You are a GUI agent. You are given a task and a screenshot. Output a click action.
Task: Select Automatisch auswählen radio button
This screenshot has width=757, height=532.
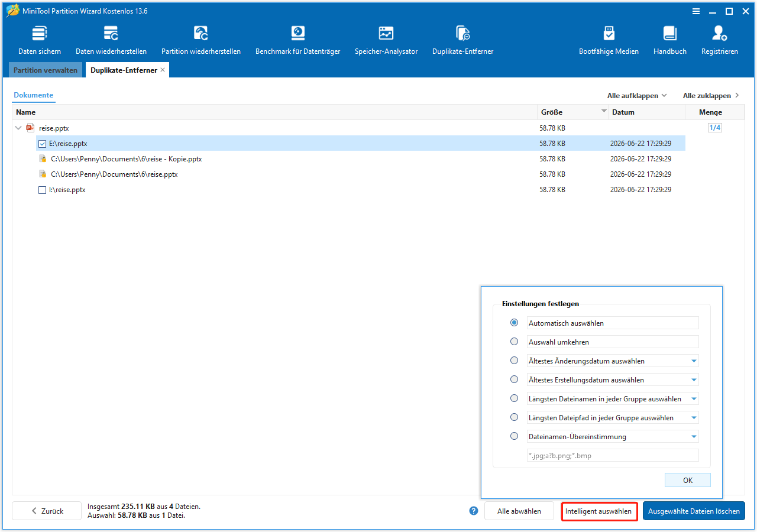click(515, 323)
